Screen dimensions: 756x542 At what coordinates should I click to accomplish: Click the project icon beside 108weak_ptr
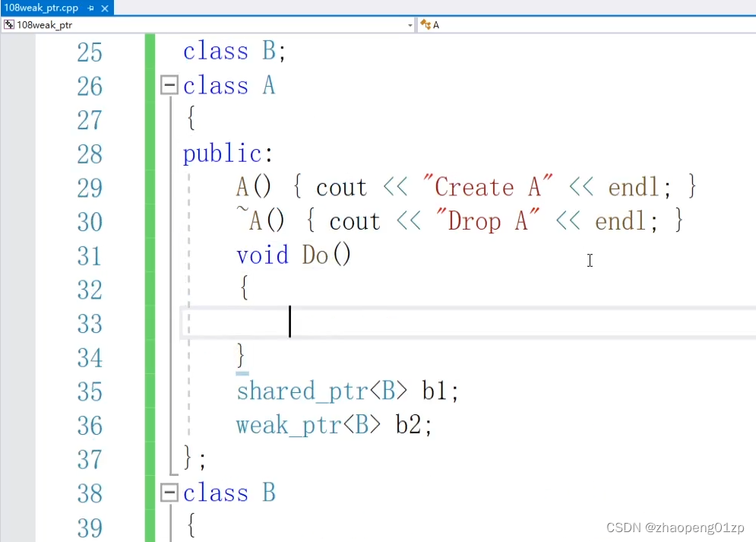point(8,24)
